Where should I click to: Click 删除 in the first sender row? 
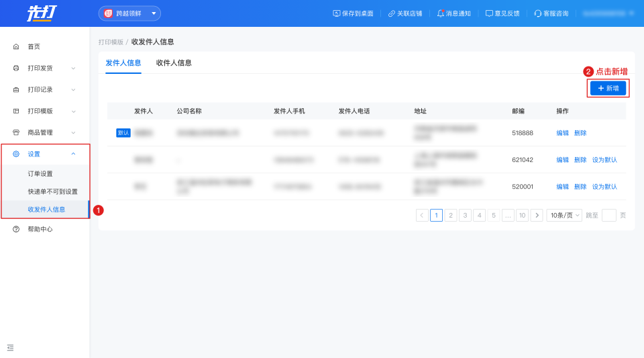tap(580, 133)
